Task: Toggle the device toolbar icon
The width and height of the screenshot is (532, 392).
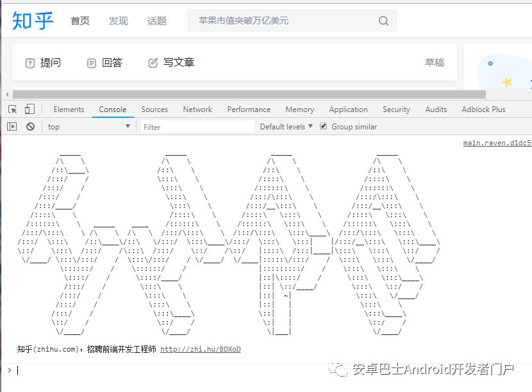Action: click(x=29, y=109)
